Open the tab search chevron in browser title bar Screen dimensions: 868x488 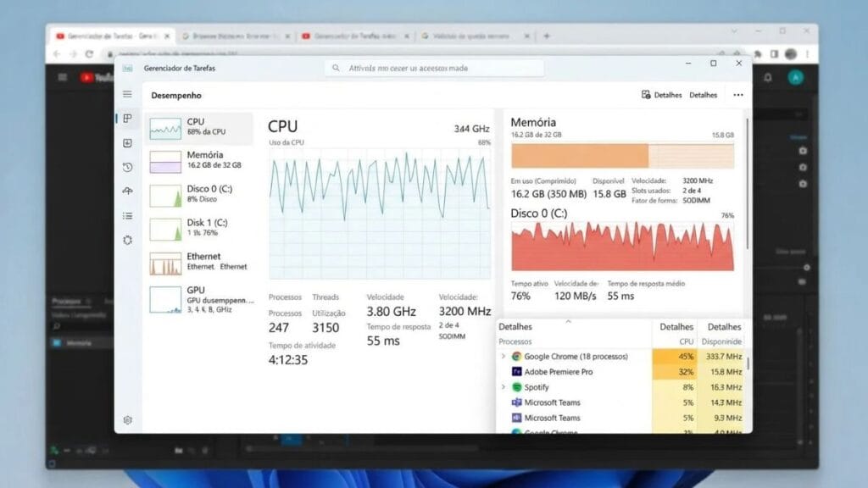pos(734,31)
